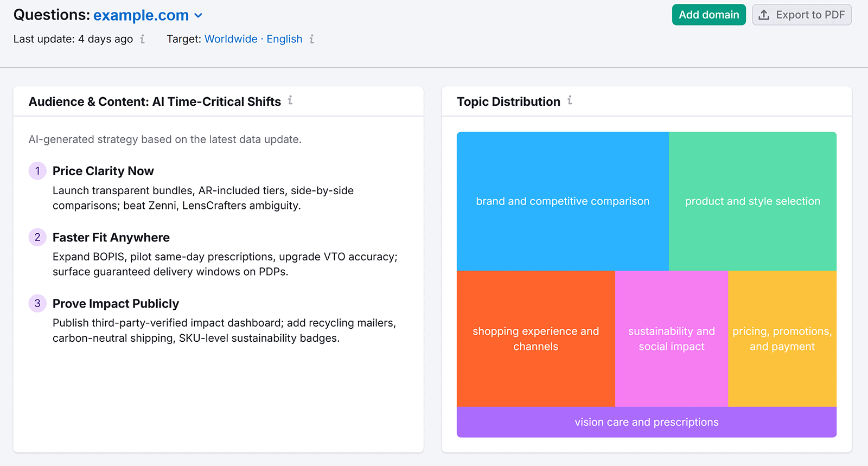This screenshot has height=466, width=868.
Task: Click the Price Clarity Now strategy heading
Action: coord(103,171)
